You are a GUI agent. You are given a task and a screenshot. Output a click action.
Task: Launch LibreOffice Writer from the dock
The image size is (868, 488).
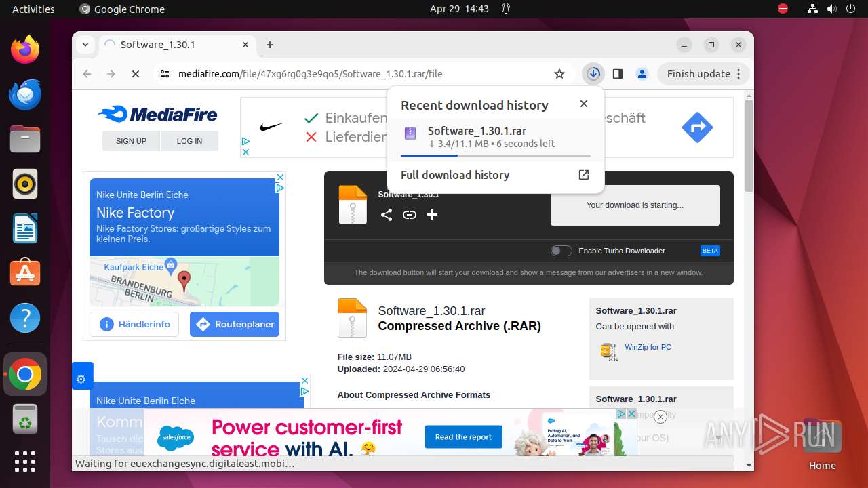(25, 228)
